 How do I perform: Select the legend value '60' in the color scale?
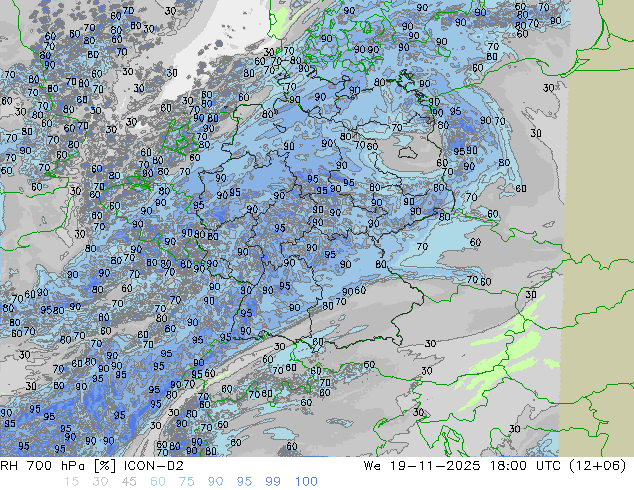tap(158, 482)
